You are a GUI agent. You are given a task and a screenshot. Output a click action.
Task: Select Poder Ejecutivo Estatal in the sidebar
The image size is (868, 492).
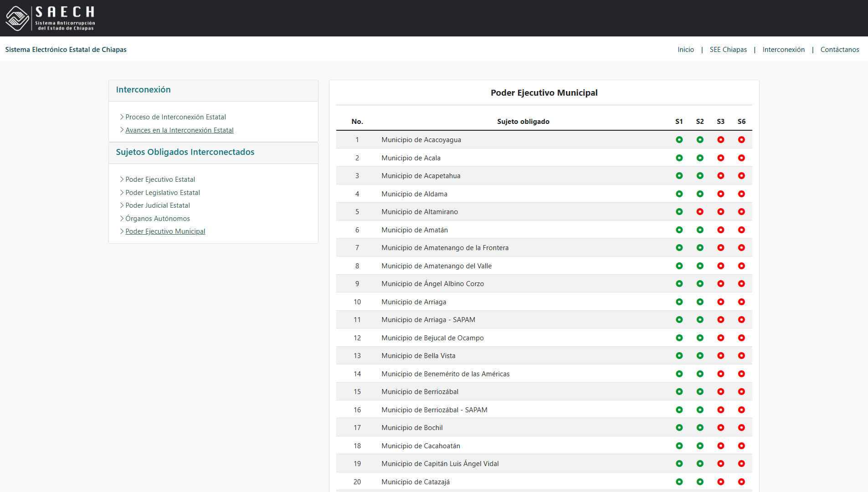click(x=160, y=179)
